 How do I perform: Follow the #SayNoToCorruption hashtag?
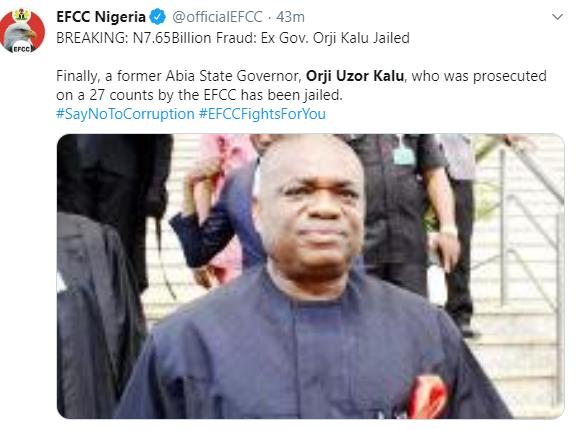(125, 114)
